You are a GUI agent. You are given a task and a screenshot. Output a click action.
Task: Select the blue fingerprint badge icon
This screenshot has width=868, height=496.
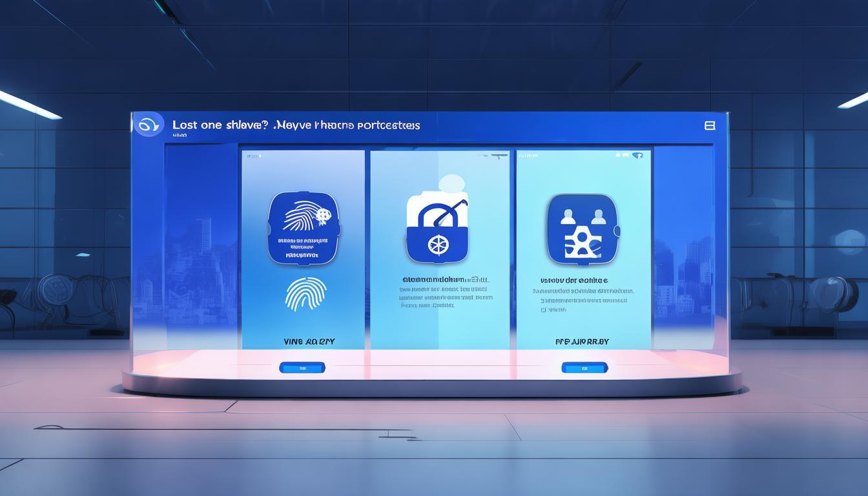click(303, 227)
